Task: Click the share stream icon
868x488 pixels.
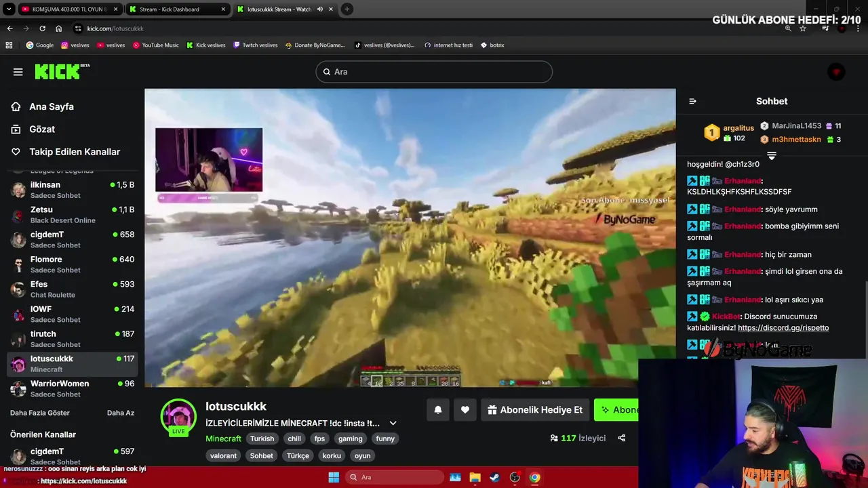Action: pyautogui.click(x=621, y=438)
